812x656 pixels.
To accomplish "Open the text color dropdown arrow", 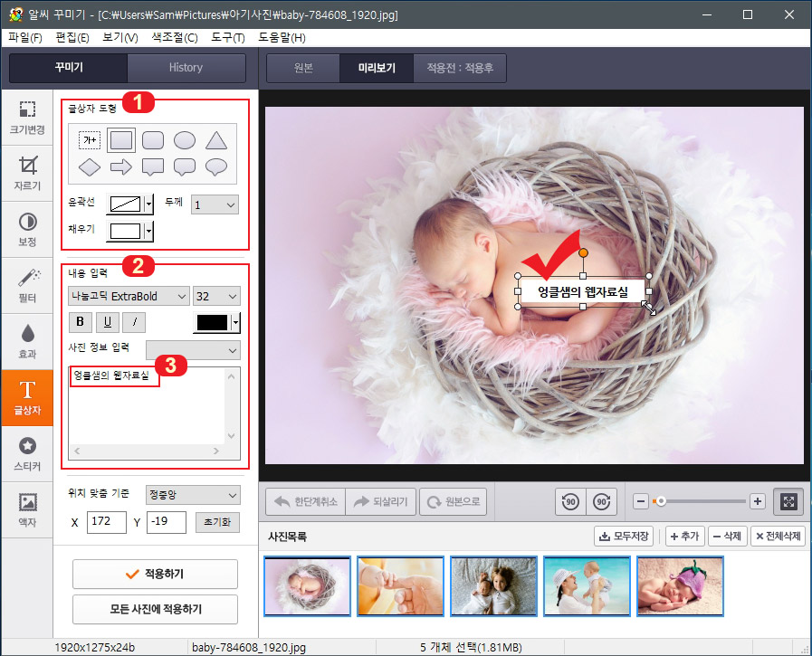I will [235, 322].
